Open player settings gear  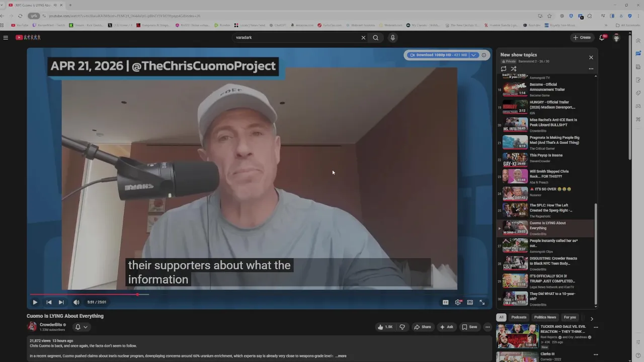tap(458, 302)
